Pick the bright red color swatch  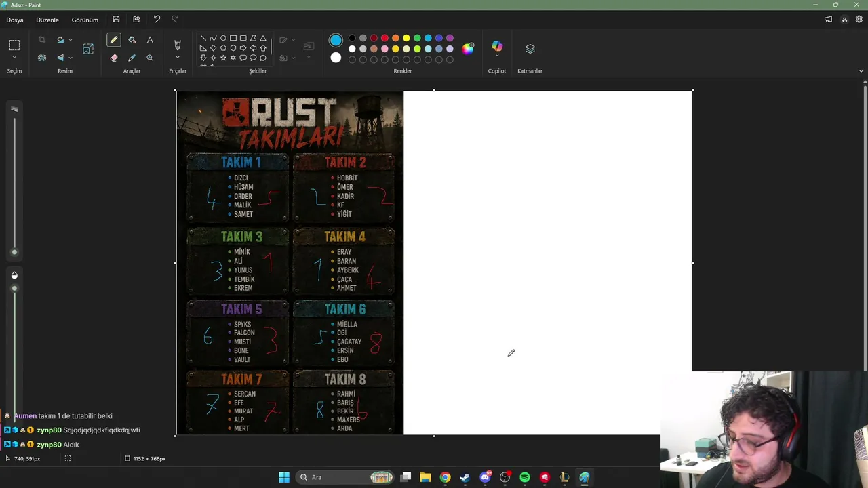tap(384, 38)
